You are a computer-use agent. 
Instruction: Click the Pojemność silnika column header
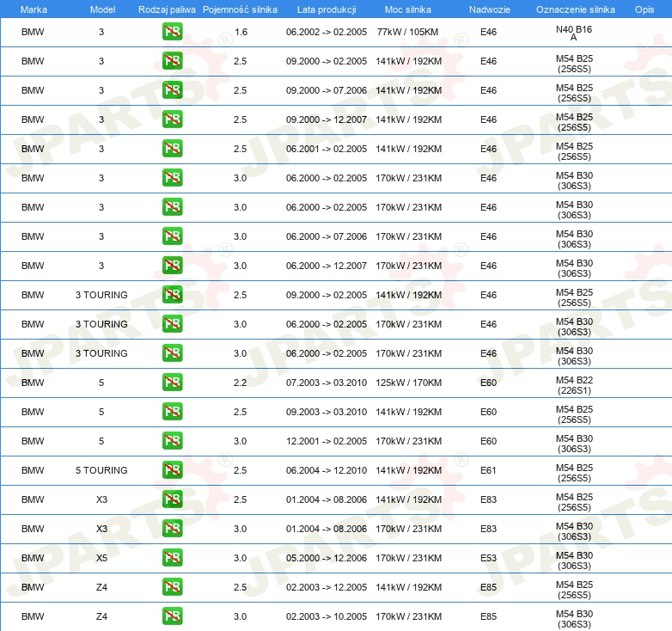tap(240, 9)
